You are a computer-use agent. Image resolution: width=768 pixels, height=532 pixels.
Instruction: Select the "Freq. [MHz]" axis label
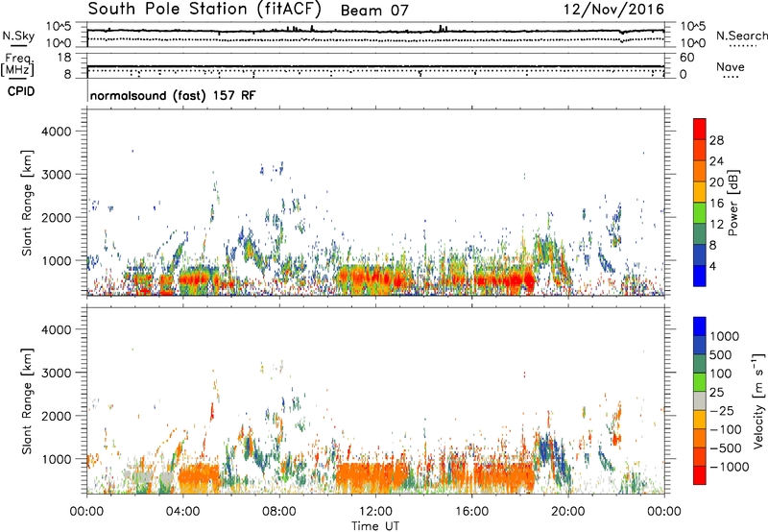17,65
